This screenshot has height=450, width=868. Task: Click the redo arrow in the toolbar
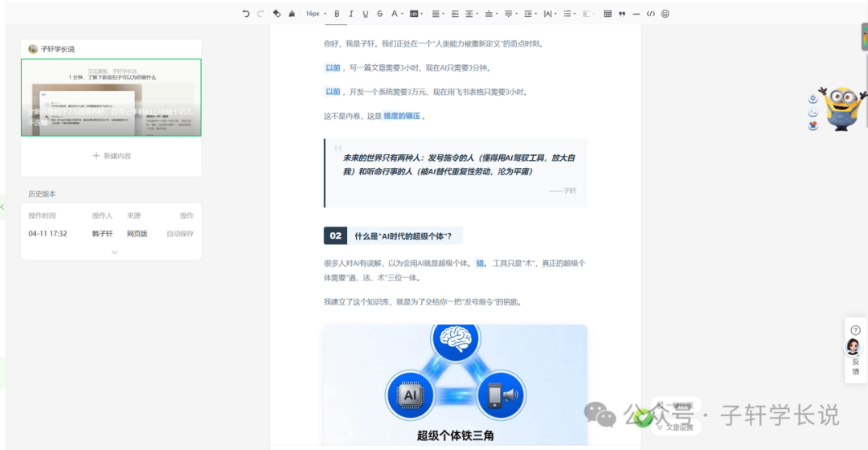260,14
